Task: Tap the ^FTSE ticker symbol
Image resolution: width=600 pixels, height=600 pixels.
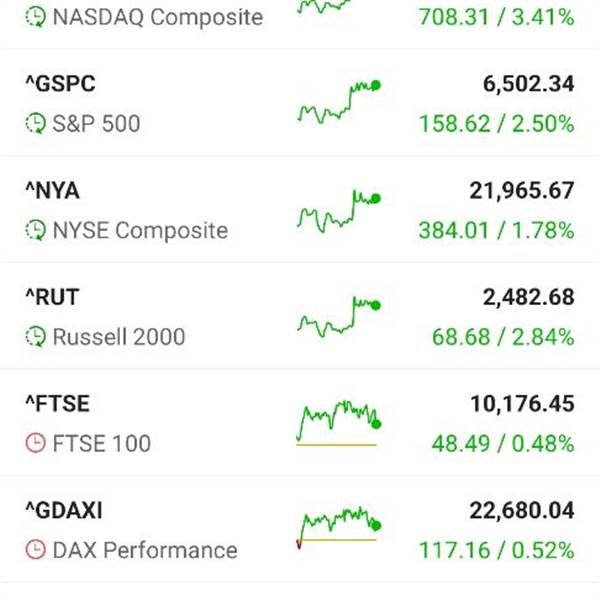Action: (x=57, y=404)
